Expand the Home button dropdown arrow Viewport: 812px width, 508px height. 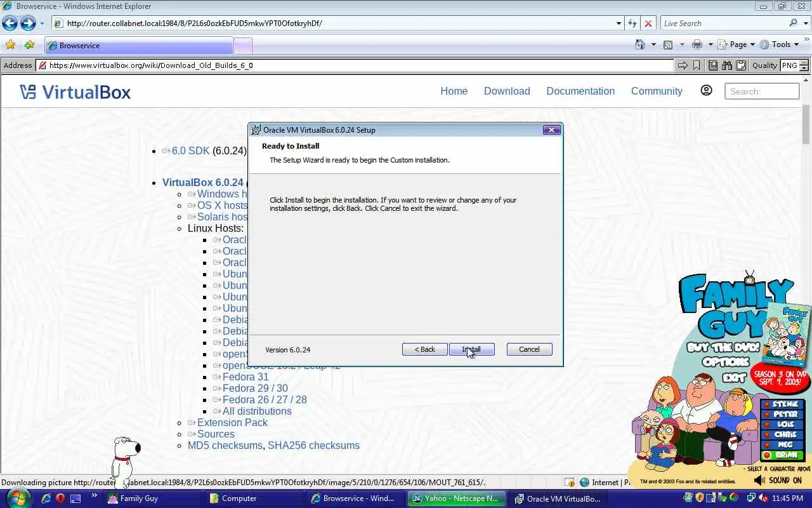tap(653, 44)
